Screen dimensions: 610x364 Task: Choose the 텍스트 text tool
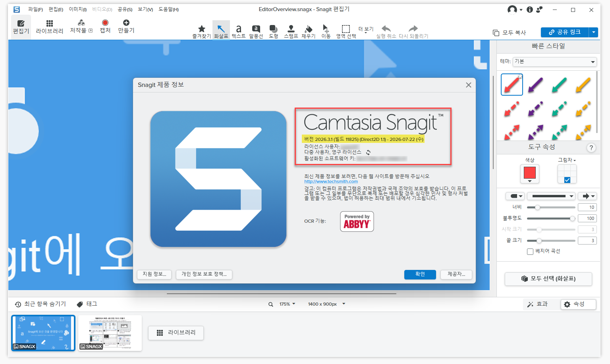tap(239, 31)
